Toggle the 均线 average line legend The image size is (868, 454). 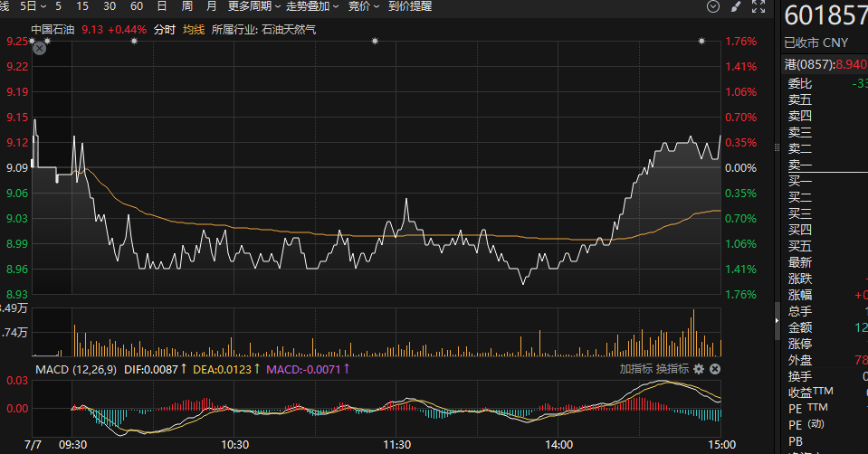coord(194,29)
